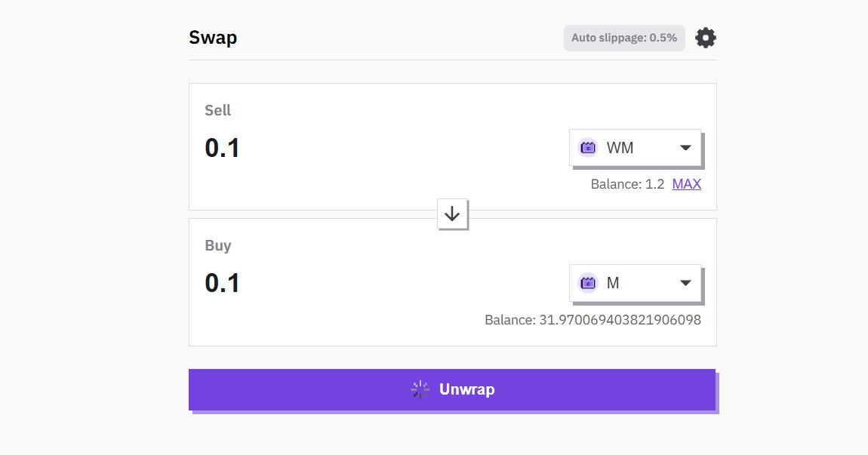The image size is (868, 455).
Task: Click the Sell amount field showing 0.1
Action: pos(223,148)
